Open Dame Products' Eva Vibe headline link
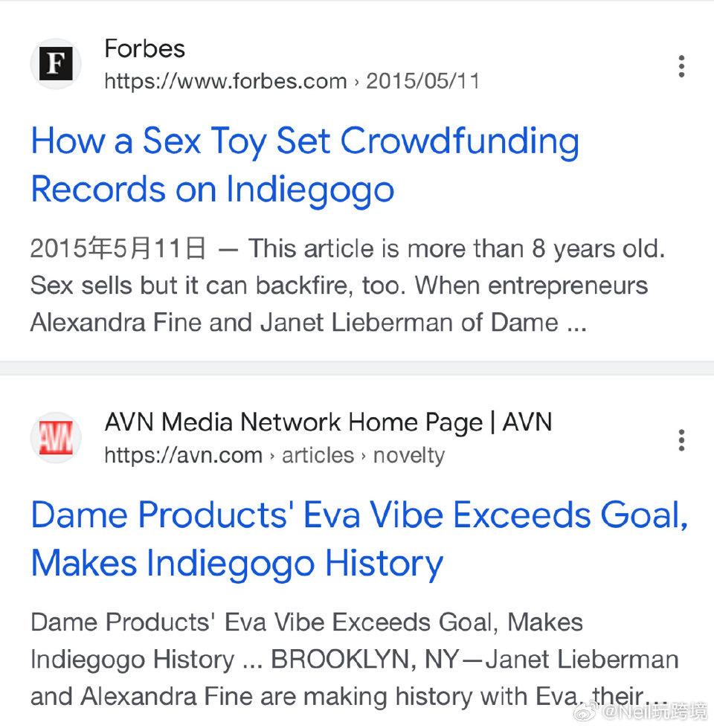This screenshot has height=728, width=714. coord(358,539)
